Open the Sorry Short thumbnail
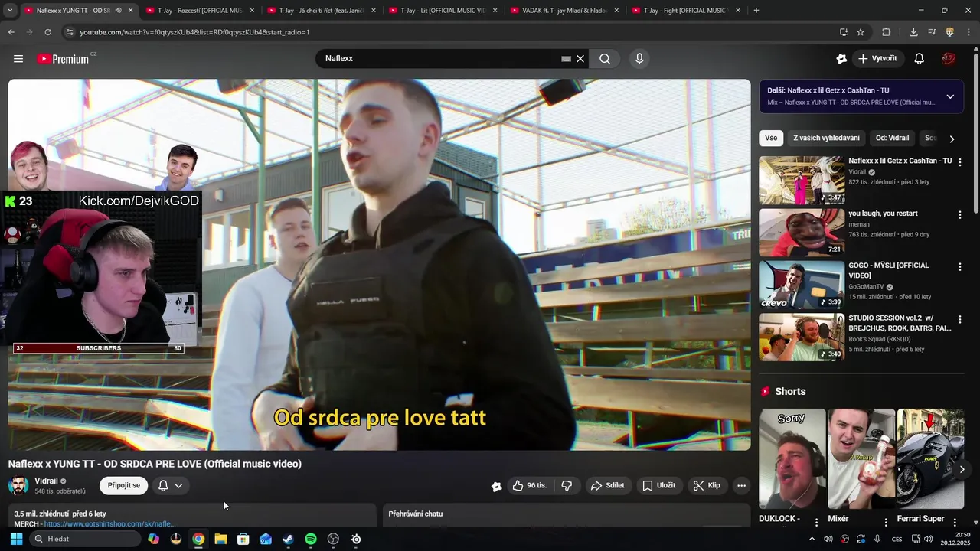This screenshot has height=551, width=980. point(792,459)
